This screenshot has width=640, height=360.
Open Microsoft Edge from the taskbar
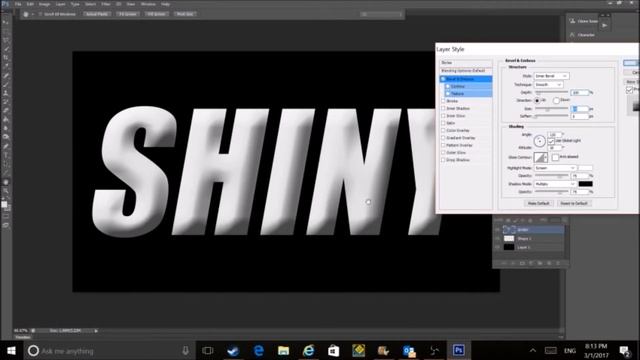(258, 350)
